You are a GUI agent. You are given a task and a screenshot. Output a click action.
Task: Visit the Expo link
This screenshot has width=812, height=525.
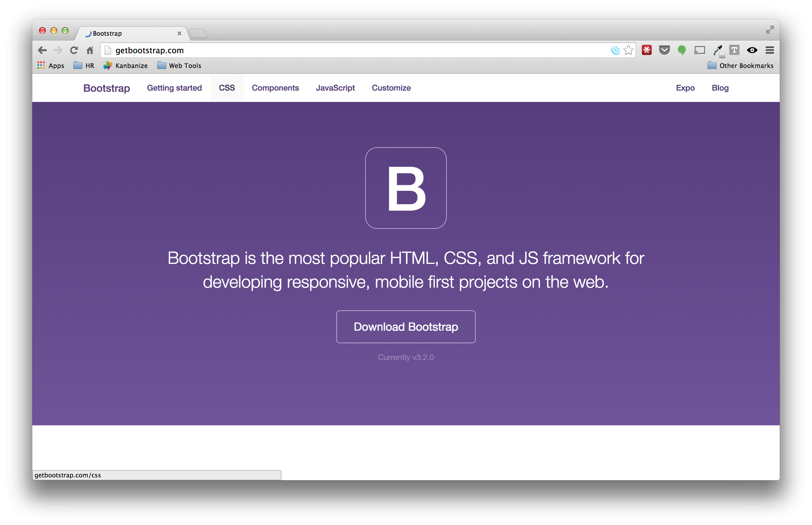(685, 88)
